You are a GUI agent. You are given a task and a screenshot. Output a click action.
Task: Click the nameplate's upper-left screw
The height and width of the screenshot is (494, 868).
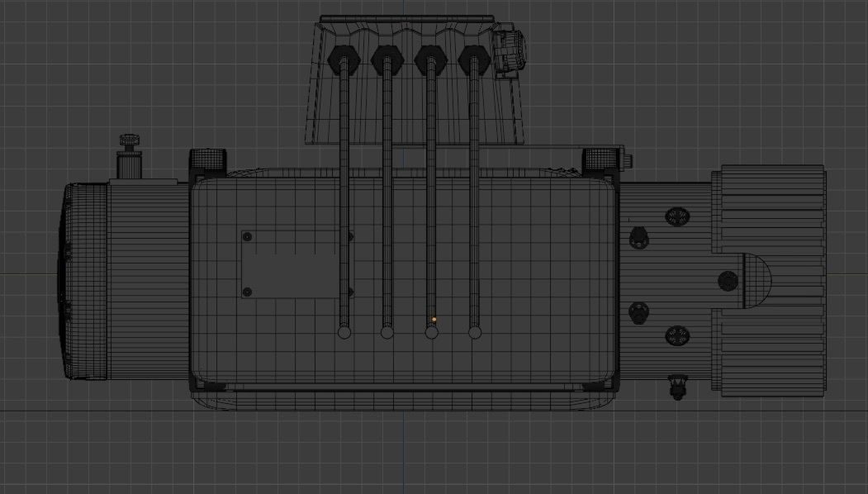coord(248,237)
